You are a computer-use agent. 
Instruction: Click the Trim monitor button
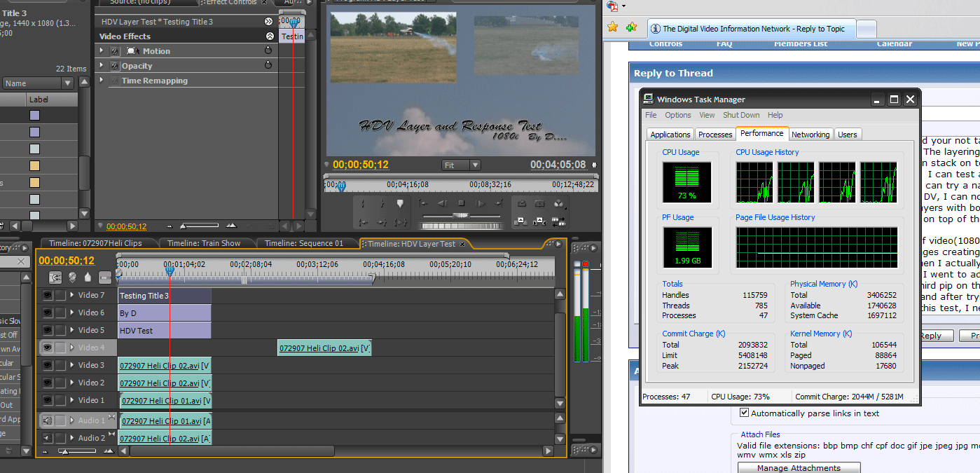[559, 222]
